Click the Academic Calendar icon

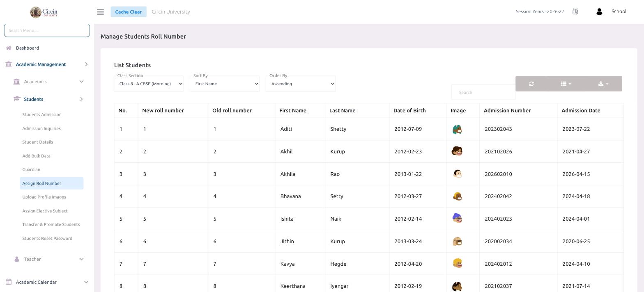[9, 282]
